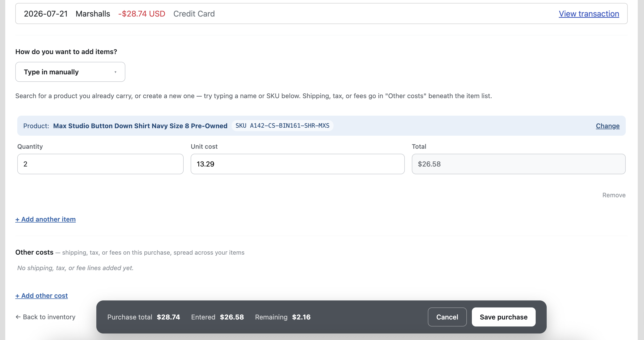Add other cost line
Viewport: 644px width, 340px height.
[42, 296]
